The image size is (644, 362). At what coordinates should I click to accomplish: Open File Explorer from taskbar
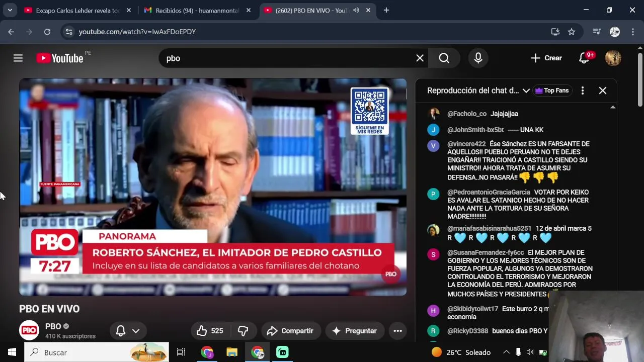pos(231,352)
